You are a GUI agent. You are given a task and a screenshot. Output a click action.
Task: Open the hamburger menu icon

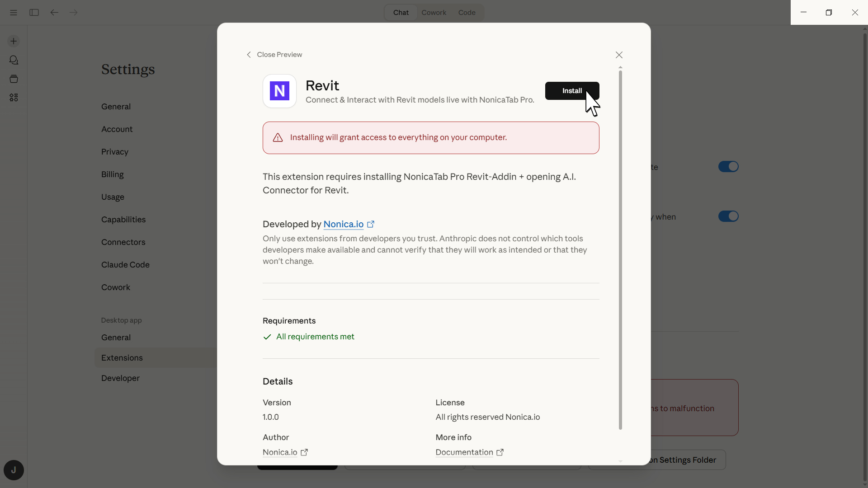14,12
